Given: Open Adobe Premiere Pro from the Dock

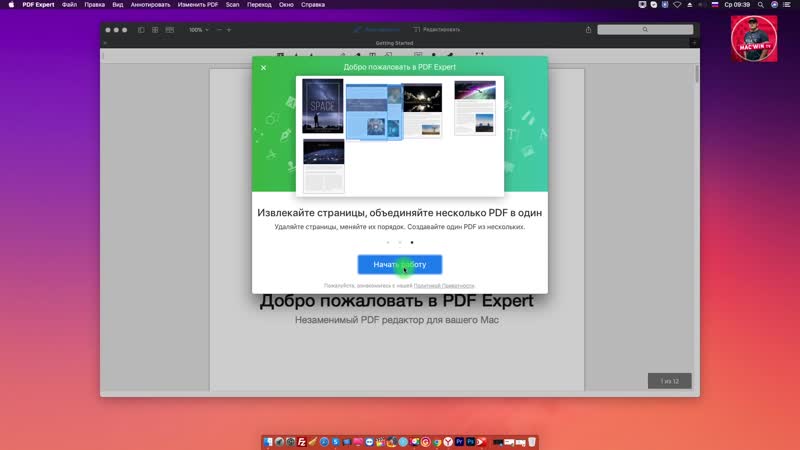Looking at the screenshot, I should click(x=459, y=442).
